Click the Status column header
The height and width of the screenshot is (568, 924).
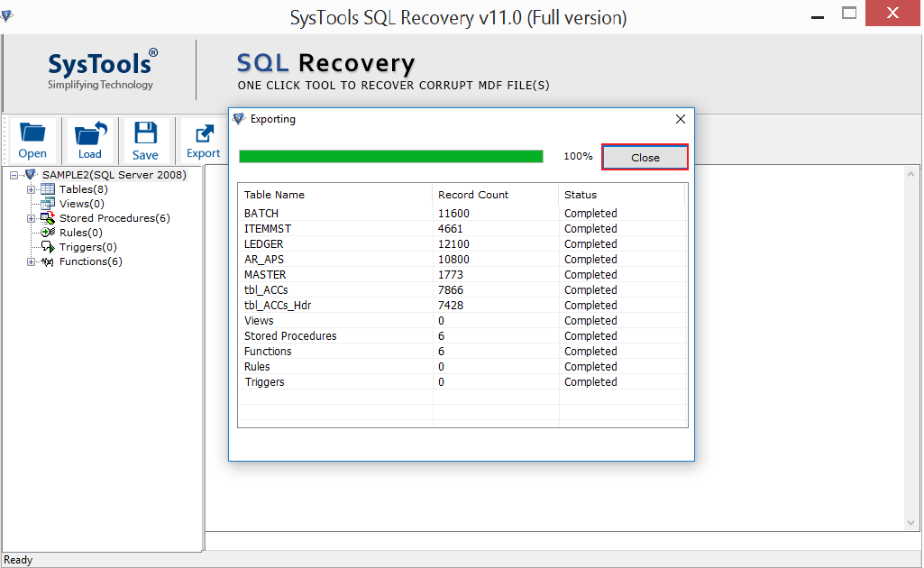point(622,195)
